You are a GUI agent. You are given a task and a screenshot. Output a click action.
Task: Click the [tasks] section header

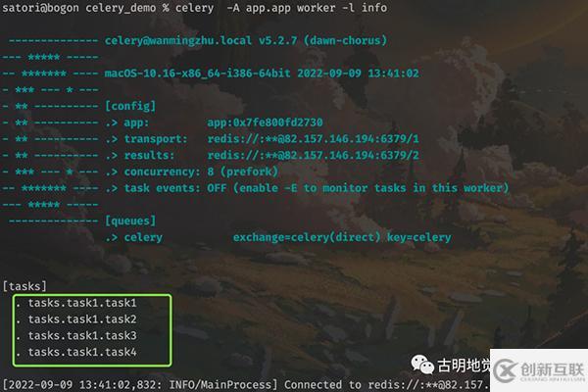click(x=24, y=286)
